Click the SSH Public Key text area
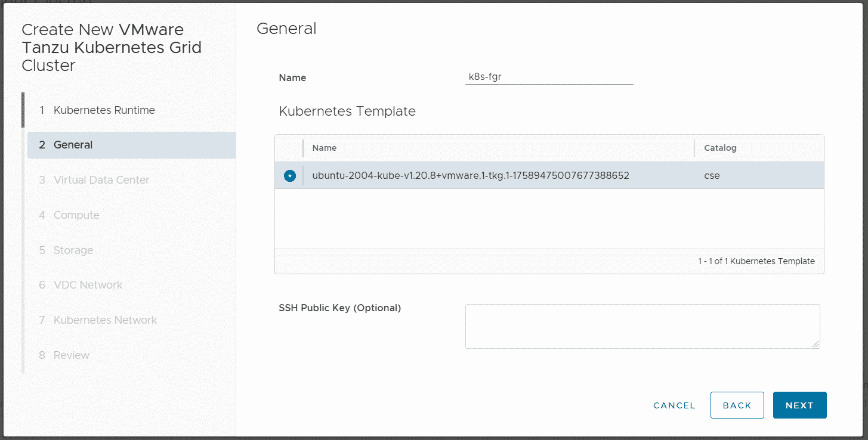The image size is (868, 440). [x=642, y=326]
